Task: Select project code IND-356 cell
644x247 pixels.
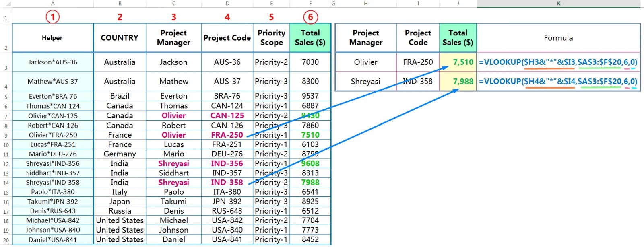Action: point(227,164)
